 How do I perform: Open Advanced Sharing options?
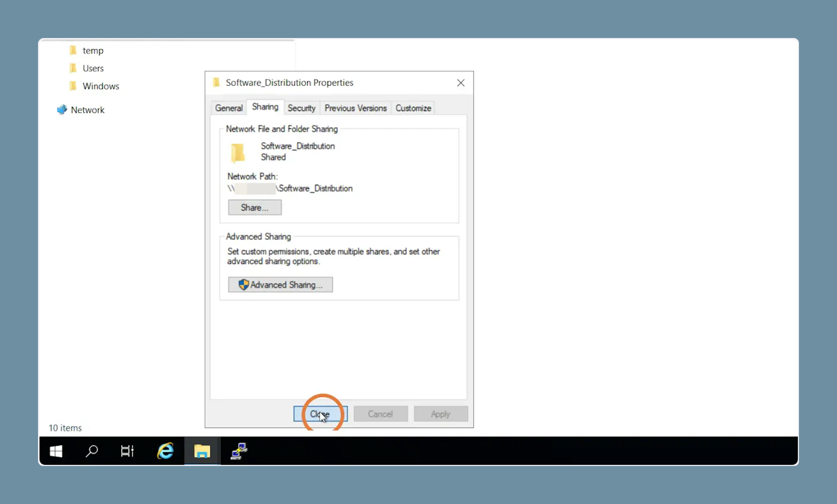point(280,285)
